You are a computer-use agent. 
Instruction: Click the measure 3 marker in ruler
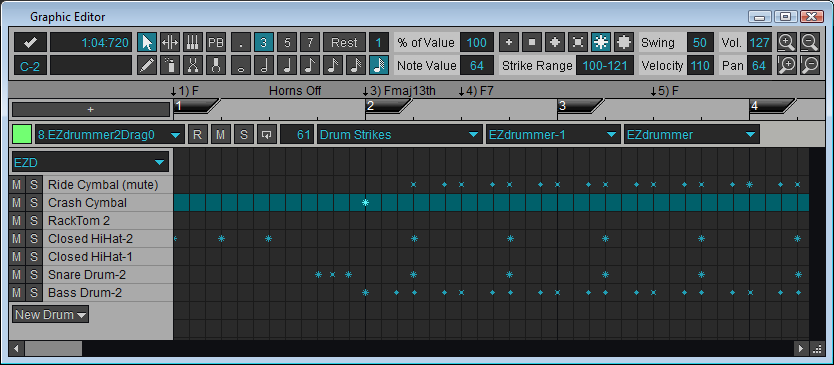(579, 106)
